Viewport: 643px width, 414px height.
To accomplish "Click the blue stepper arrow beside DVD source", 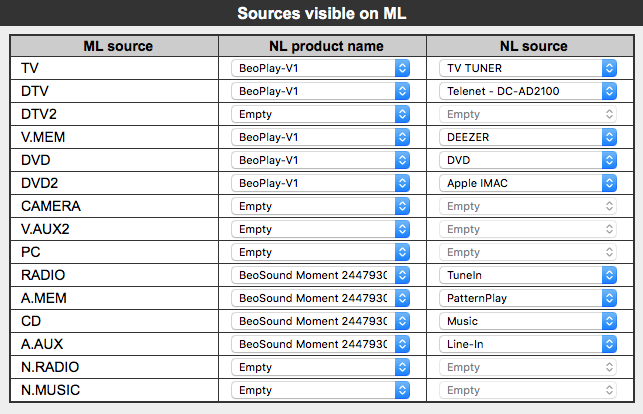I will (x=609, y=160).
